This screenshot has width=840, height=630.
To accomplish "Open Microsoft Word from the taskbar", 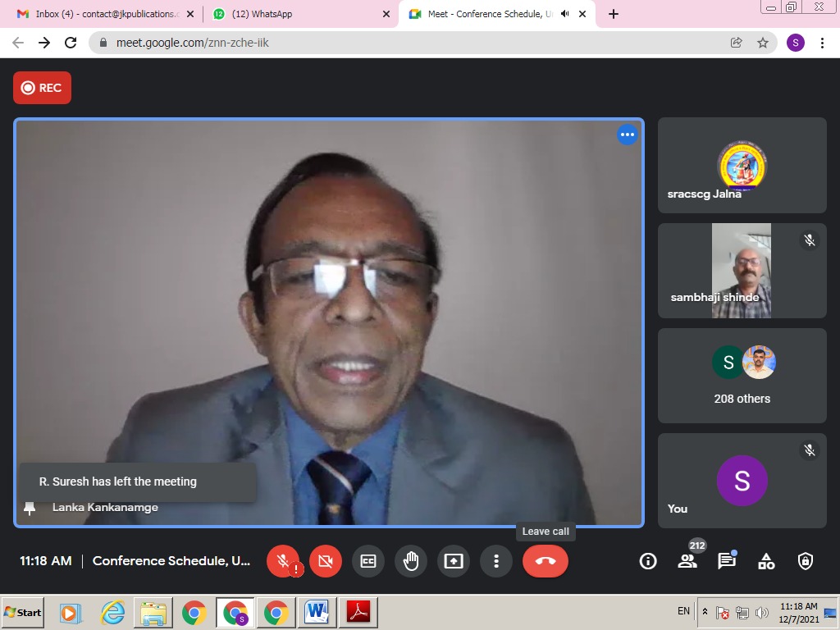I will (x=317, y=612).
